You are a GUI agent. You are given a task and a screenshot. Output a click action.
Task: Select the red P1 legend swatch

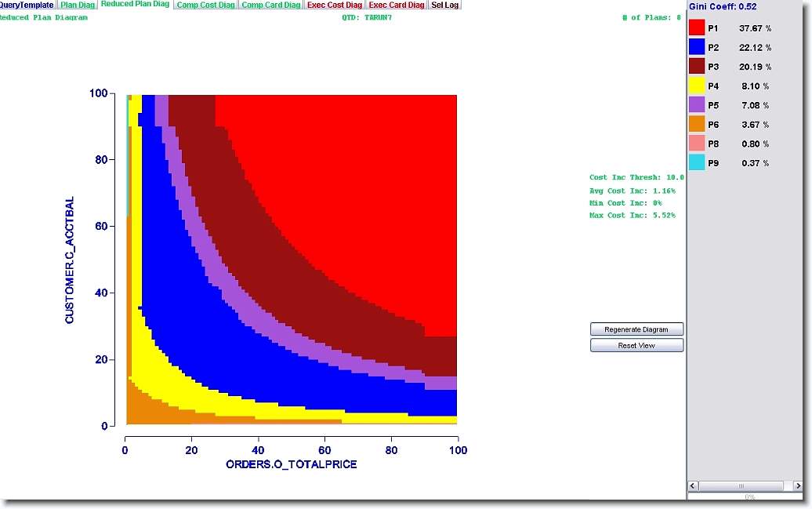[697, 28]
